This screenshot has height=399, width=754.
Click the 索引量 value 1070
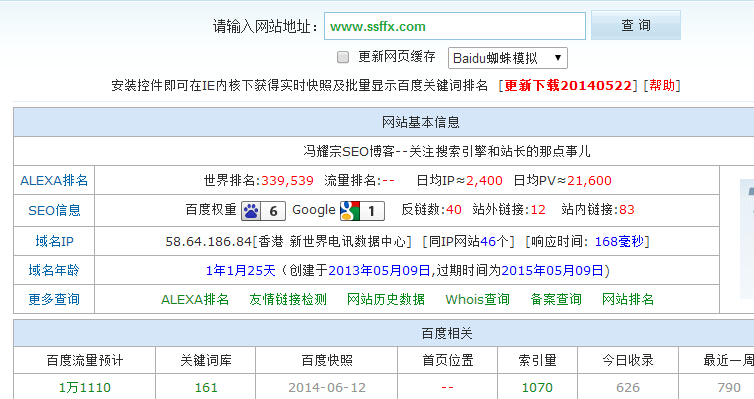pyautogui.click(x=537, y=387)
